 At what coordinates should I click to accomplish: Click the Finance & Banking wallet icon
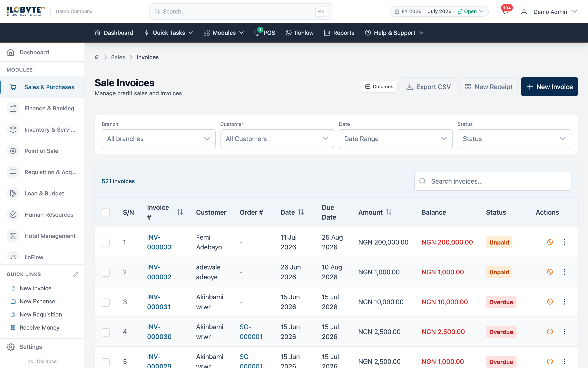(x=13, y=108)
